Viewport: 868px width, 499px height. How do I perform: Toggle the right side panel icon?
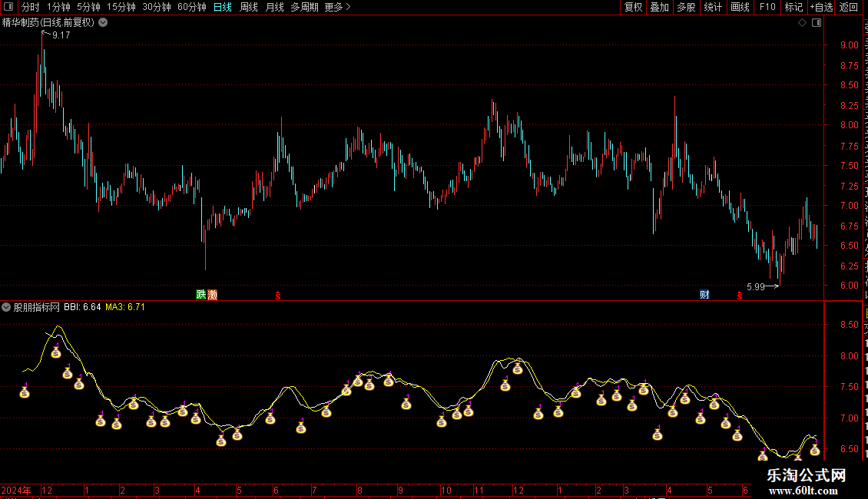817,23
